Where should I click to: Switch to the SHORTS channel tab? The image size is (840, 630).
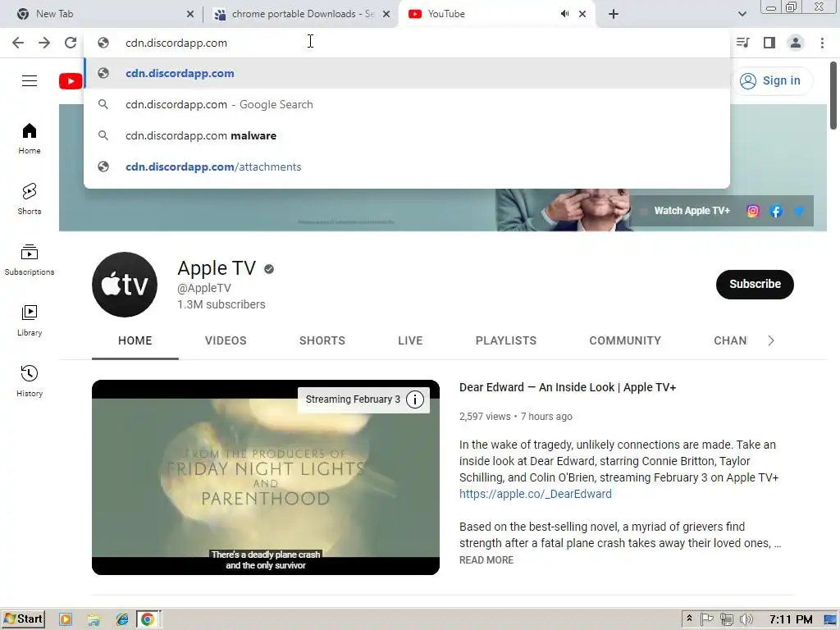tap(322, 340)
